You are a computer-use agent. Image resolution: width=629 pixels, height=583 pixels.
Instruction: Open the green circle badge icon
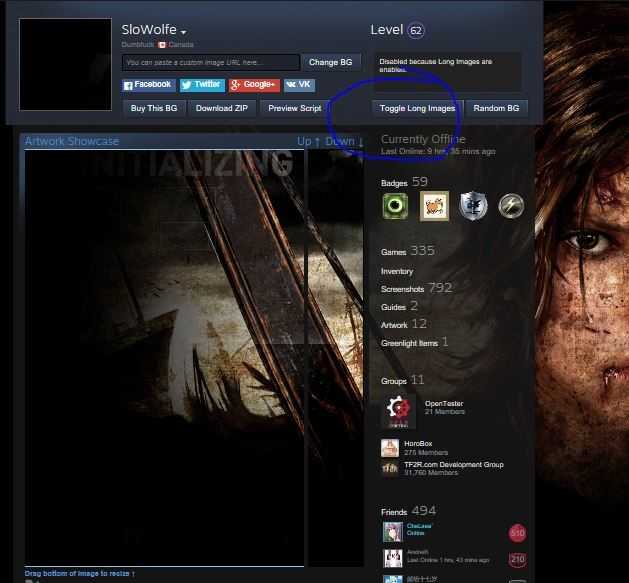click(x=395, y=206)
